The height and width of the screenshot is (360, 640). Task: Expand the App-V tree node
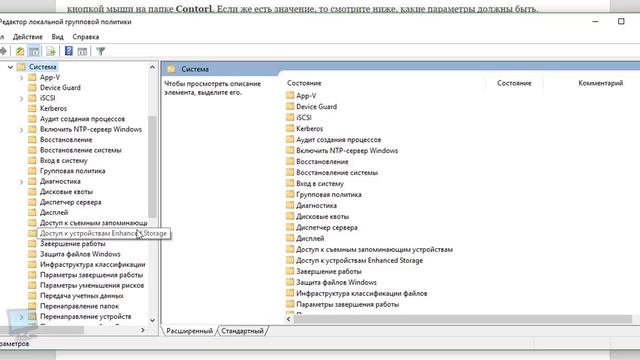[21, 77]
